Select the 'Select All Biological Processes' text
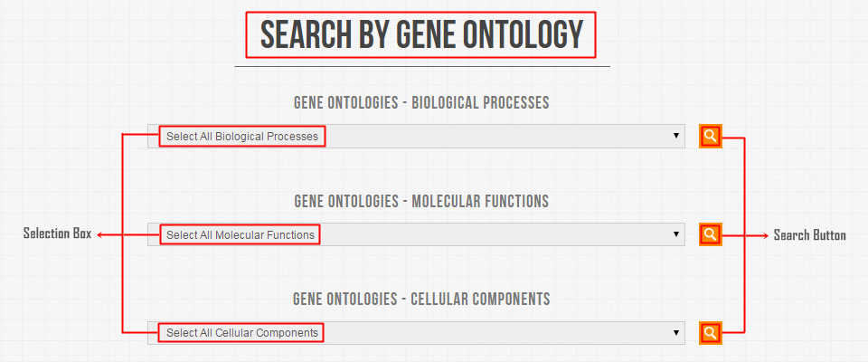Viewport: 868px width, 362px height. (242, 137)
